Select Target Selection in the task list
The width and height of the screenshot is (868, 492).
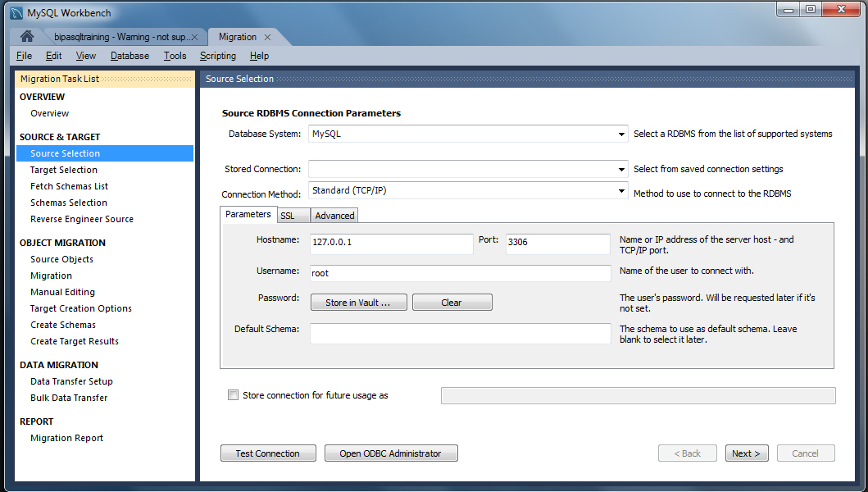click(64, 170)
